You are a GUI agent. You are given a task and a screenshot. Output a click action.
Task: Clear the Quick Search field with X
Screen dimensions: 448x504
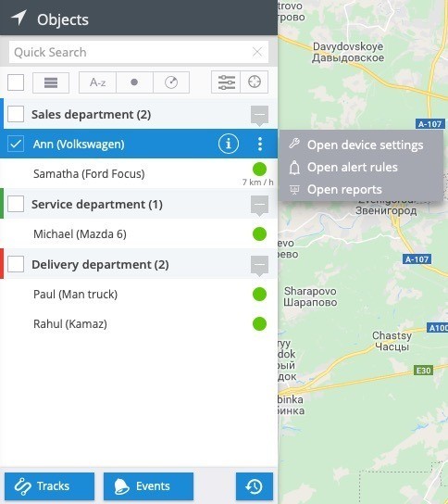pyautogui.click(x=257, y=52)
